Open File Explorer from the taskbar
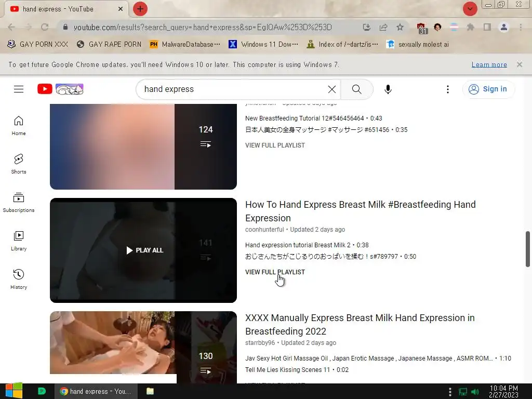Viewport: 532px width, 399px height. tap(150, 391)
